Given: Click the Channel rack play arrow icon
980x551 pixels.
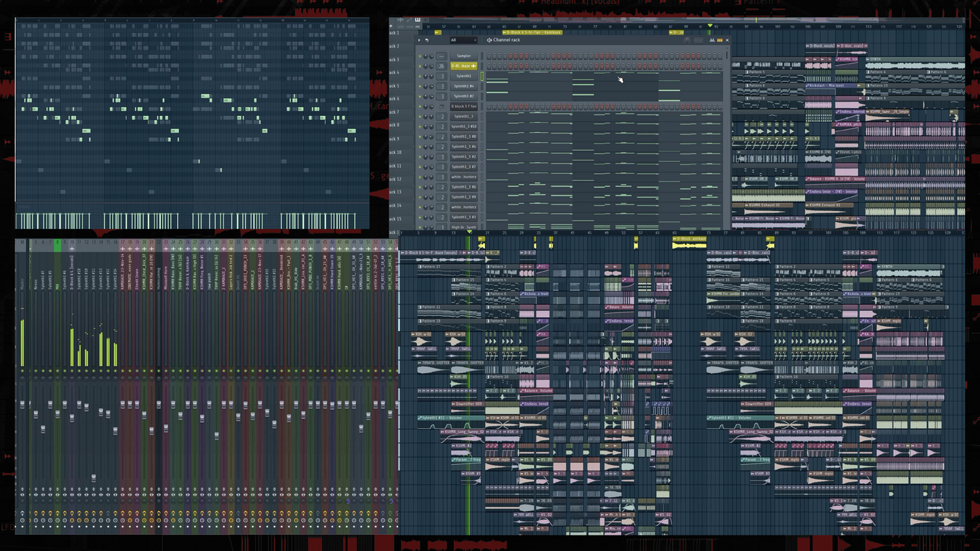Looking at the screenshot, I should 419,40.
